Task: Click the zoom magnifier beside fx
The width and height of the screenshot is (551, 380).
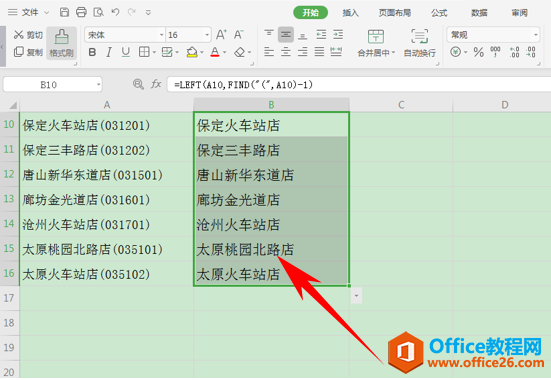Action: point(138,84)
